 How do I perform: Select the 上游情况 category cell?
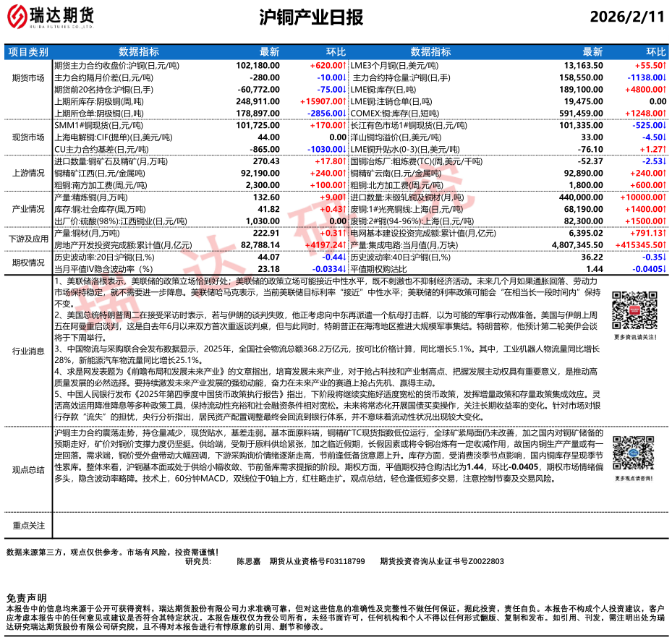(x=28, y=174)
